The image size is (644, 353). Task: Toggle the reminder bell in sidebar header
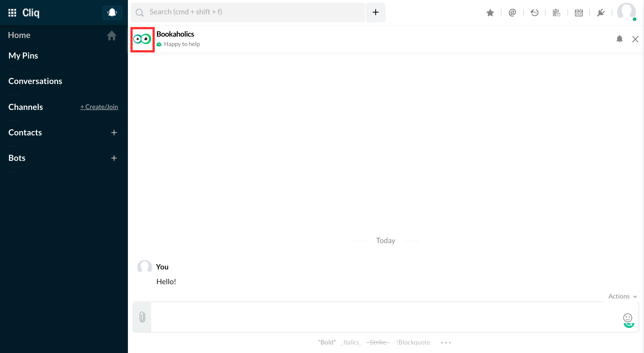click(x=112, y=13)
